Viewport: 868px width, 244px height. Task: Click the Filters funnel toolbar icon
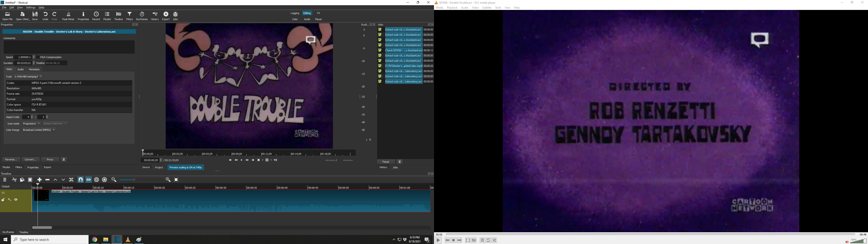130,16
